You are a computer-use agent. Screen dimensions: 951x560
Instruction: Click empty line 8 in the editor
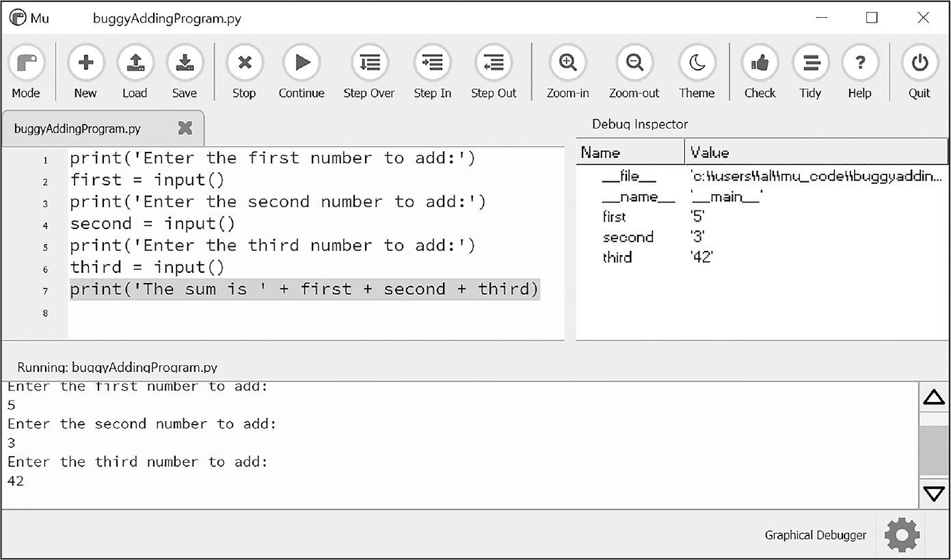[x=316, y=312]
